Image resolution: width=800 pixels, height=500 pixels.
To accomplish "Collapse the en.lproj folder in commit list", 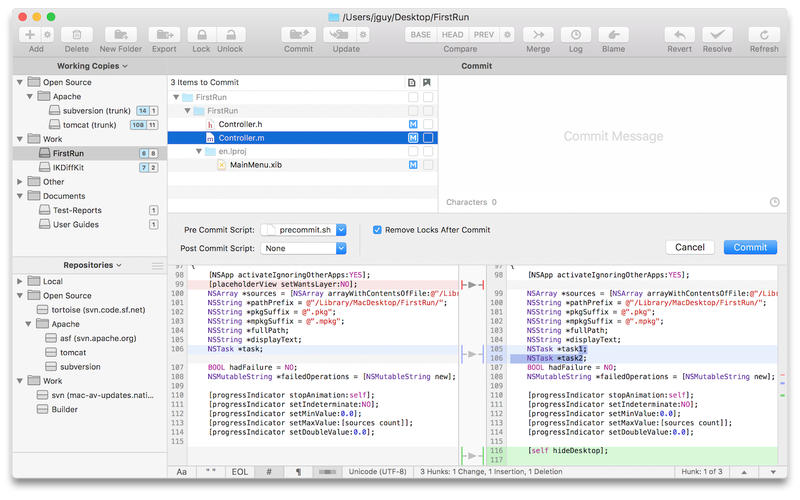I will click(x=199, y=152).
